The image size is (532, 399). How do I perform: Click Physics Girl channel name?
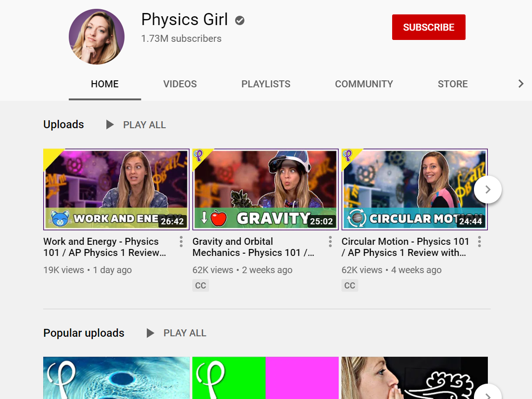click(184, 20)
